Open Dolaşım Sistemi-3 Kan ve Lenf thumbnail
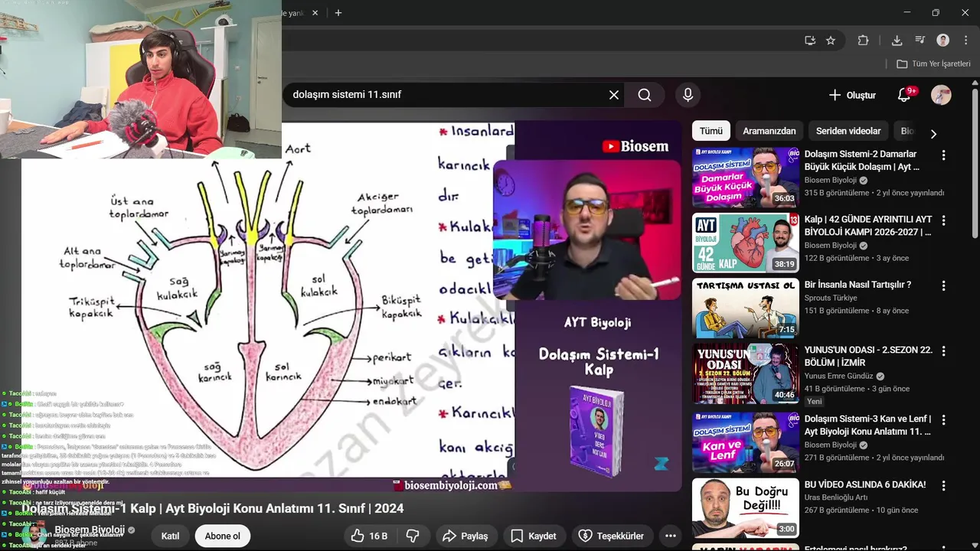The width and height of the screenshot is (980, 551). coord(746,442)
